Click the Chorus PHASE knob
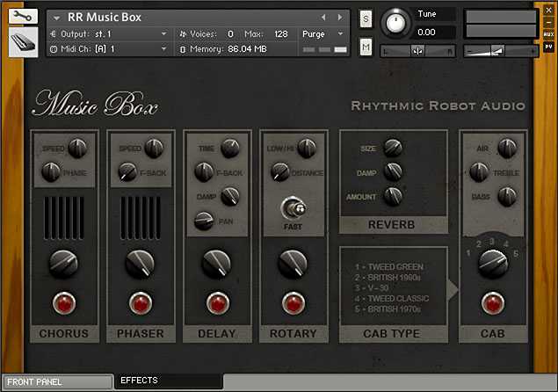The width and height of the screenshot is (558, 392). [51, 172]
